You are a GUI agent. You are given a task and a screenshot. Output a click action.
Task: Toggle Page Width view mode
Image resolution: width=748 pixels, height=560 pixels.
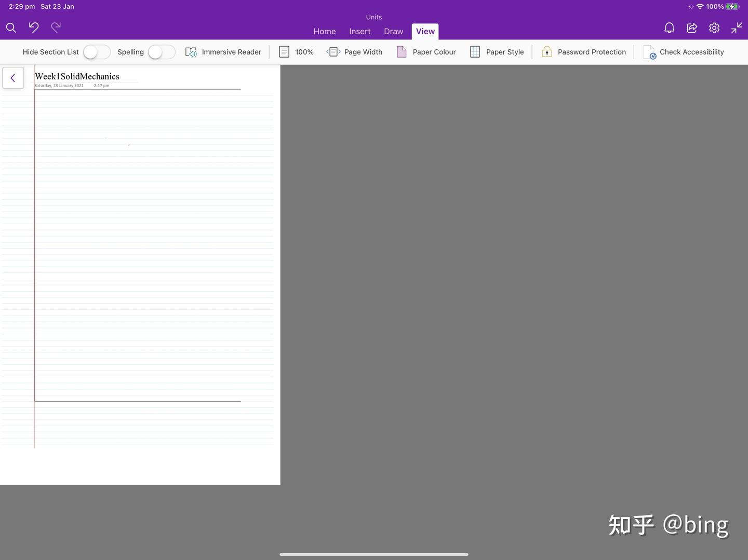tap(355, 52)
